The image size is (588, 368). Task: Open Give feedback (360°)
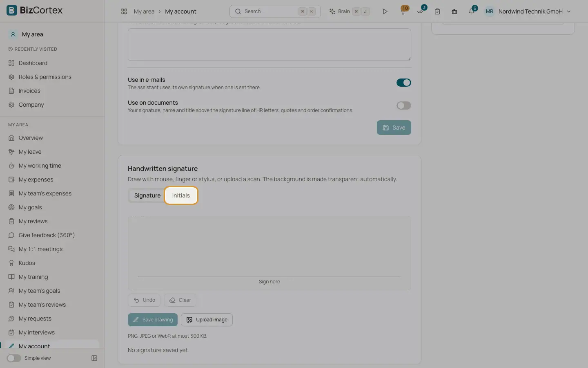coord(52,235)
